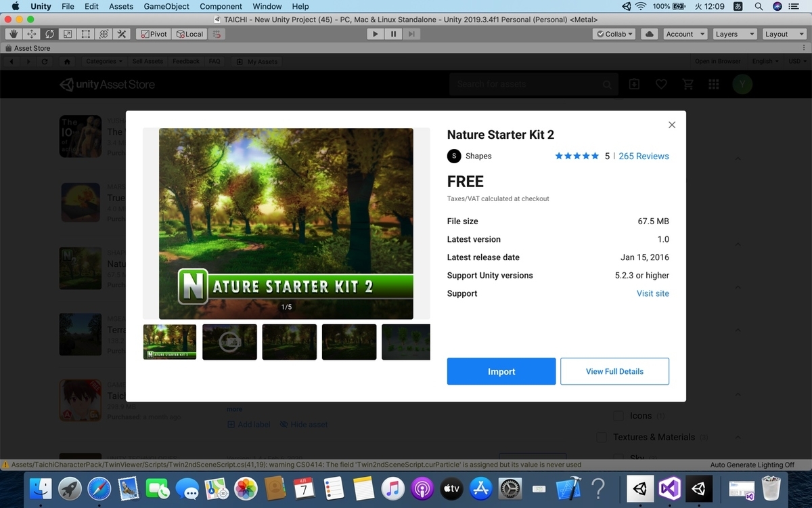Open the Layout dropdown
The image size is (812, 508).
(783, 34)
